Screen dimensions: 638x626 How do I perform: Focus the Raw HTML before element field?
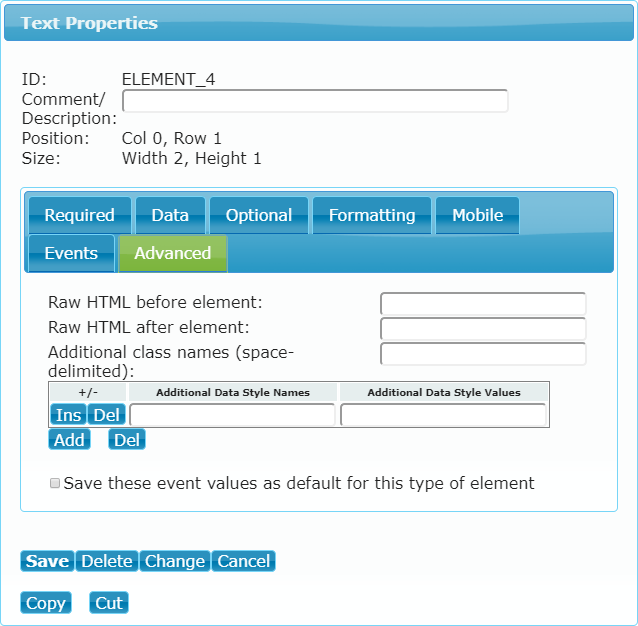tap(483, 303)
